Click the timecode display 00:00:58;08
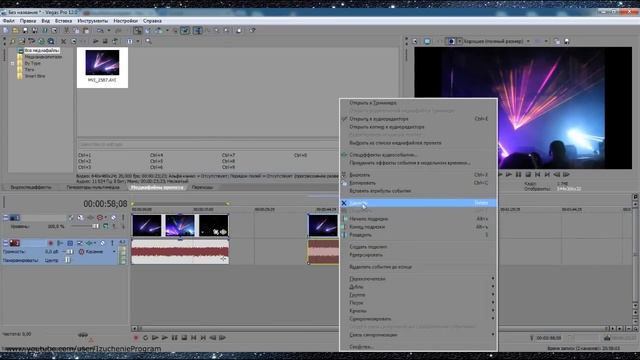The height and width of the screenshot is (360, 640). coord(105,203)
